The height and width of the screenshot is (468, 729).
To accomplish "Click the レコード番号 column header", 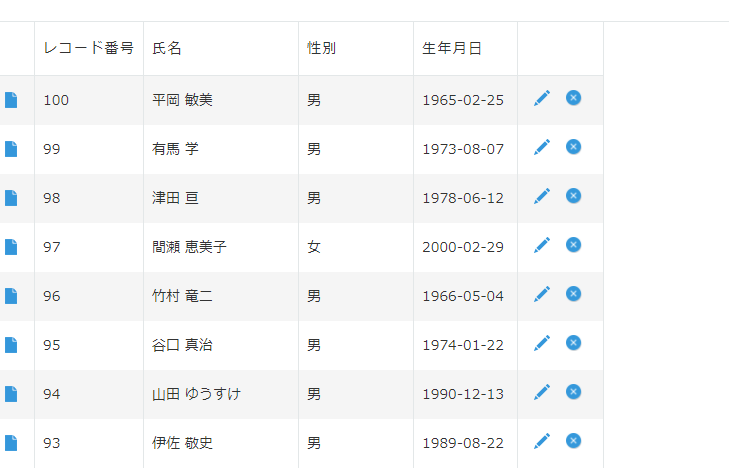I will (89, 48).
